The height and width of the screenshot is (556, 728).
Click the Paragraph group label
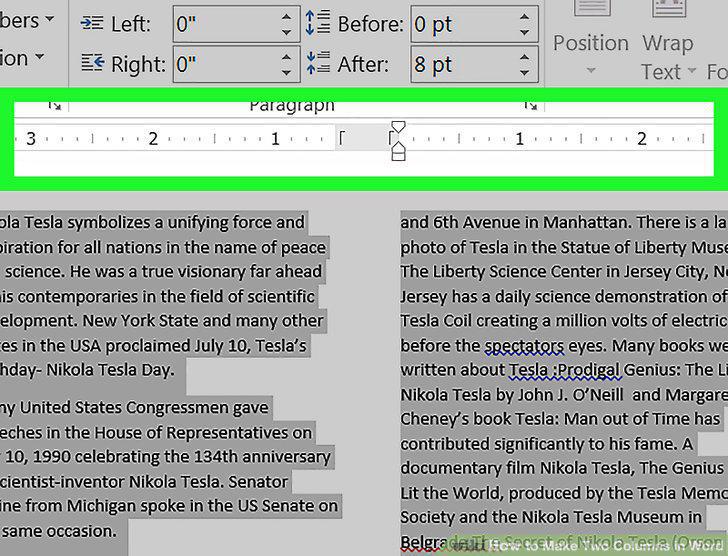tap(292, 106)
